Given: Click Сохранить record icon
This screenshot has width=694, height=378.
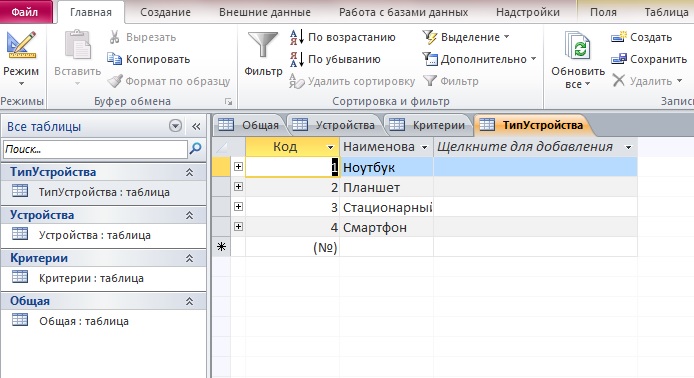Looking at the screenshot, I should (619, 59).
